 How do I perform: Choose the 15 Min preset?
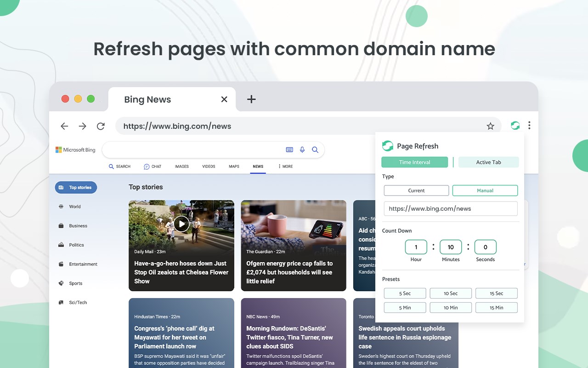(x=497, y=308)
